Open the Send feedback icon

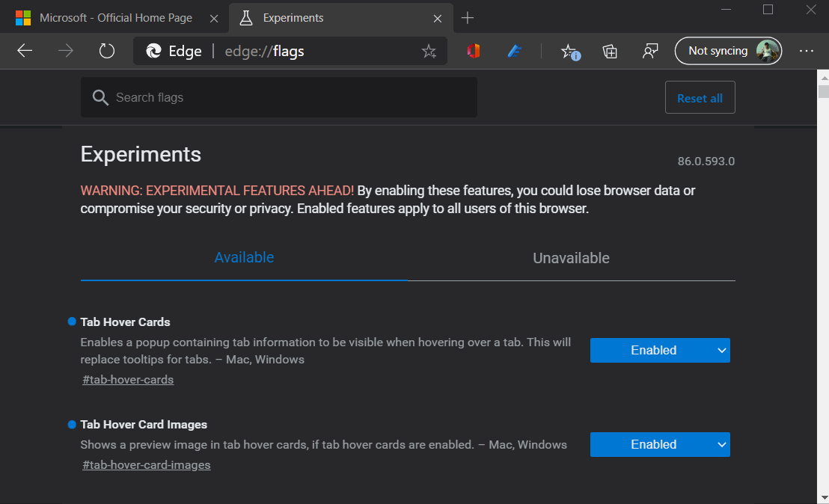pos(650,52)
